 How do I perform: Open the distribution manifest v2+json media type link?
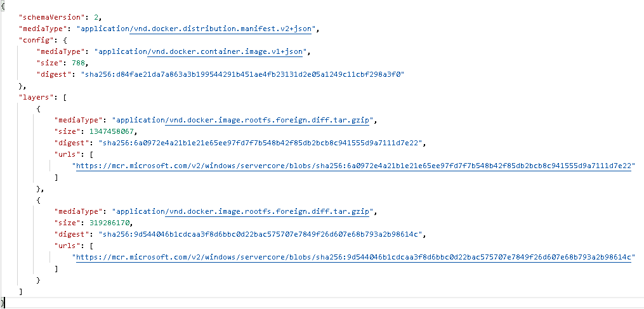220,29
